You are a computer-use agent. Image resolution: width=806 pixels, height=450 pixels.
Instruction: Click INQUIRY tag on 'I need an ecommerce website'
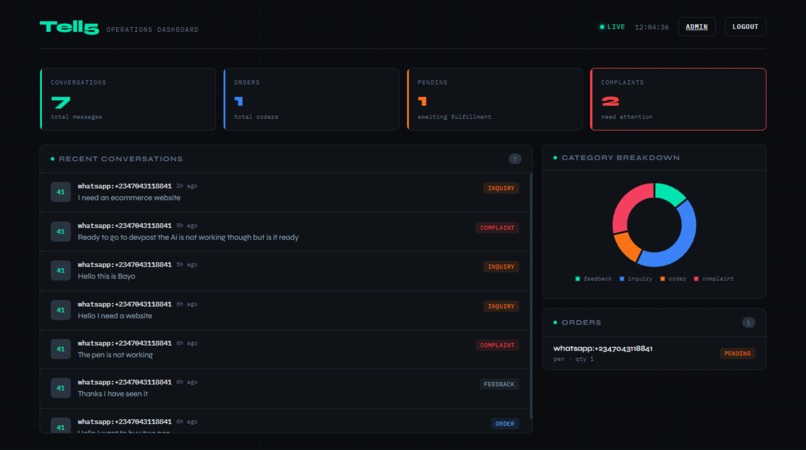point(501,188)
